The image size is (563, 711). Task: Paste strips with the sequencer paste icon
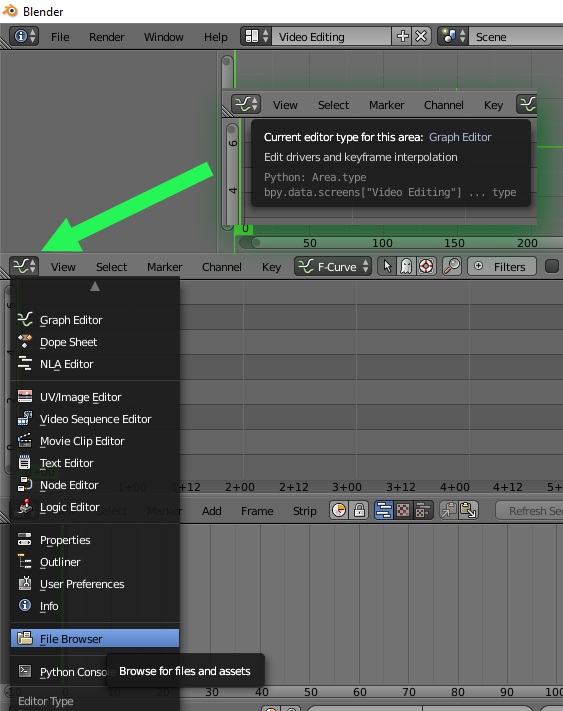pyautogui.click(x=468, y=511)
